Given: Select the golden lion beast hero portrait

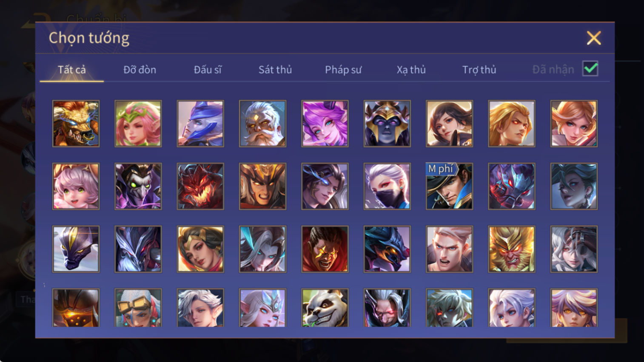Looking at the screenshot, I should tap(76, 124).
